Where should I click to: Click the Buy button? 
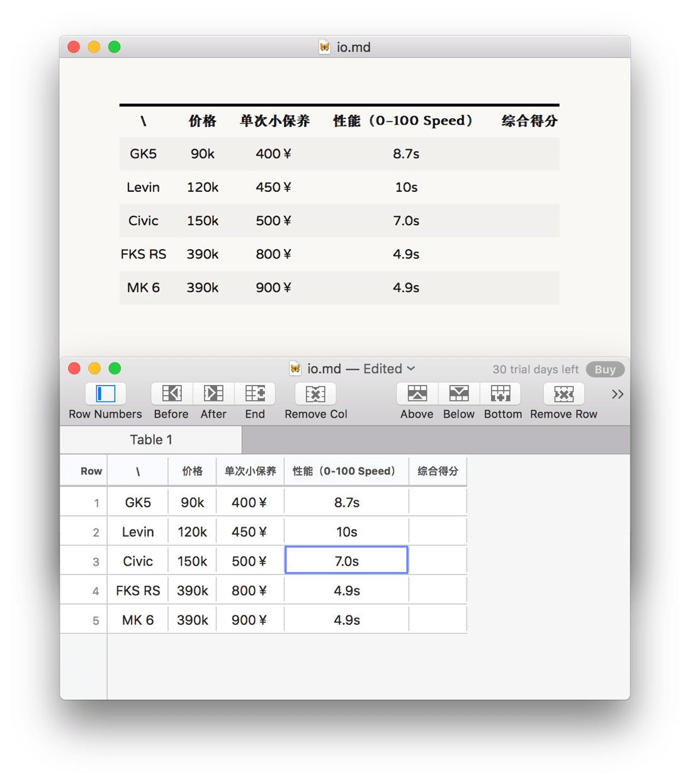pos(605,369)
